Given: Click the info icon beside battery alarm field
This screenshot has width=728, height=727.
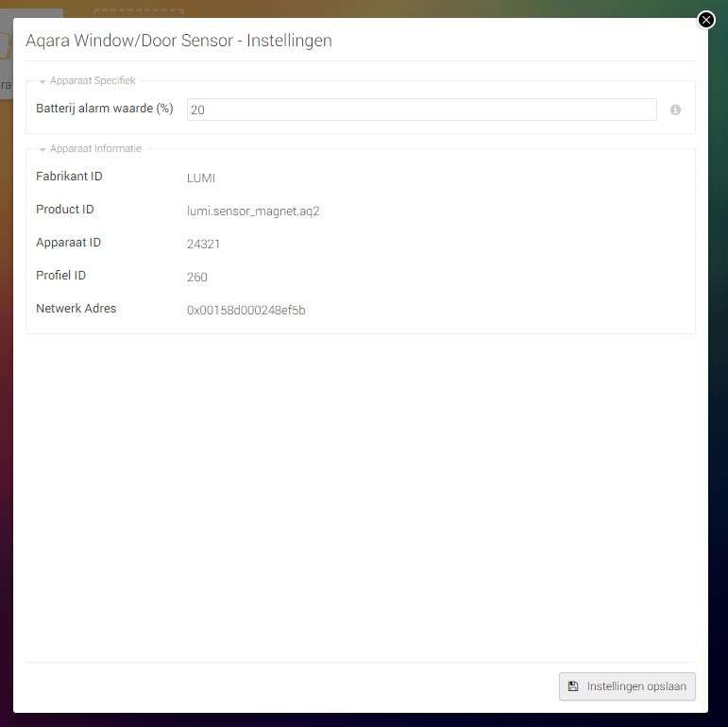Looking at the screenshot, I should (675, 110).
